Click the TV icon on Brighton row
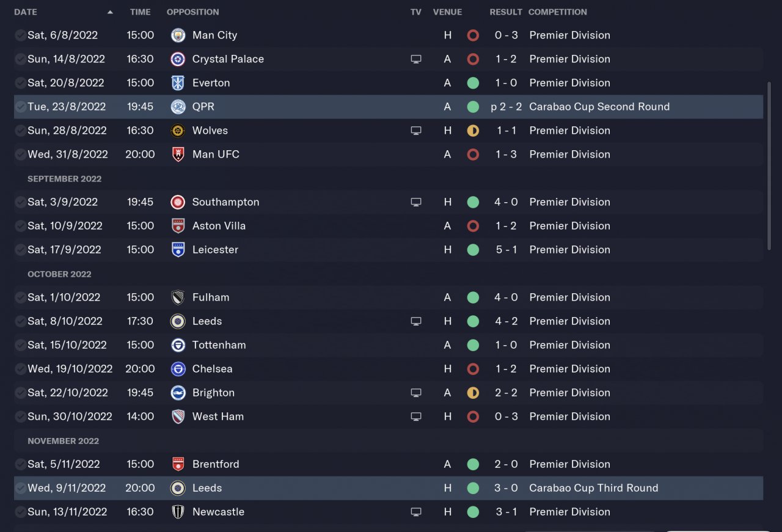This screenshot has width=782, height=532. (x=416, y=393)
